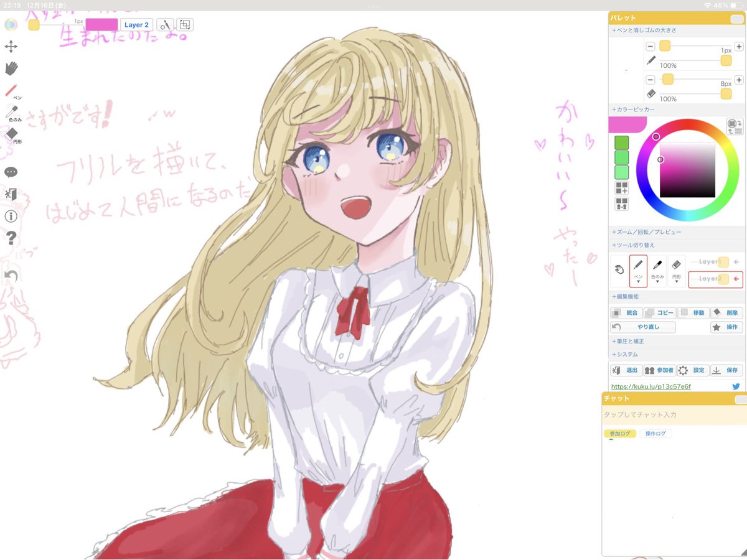Decrease pen size with its minus button
The height and width of the screenshot is (560, 747).
650,46
